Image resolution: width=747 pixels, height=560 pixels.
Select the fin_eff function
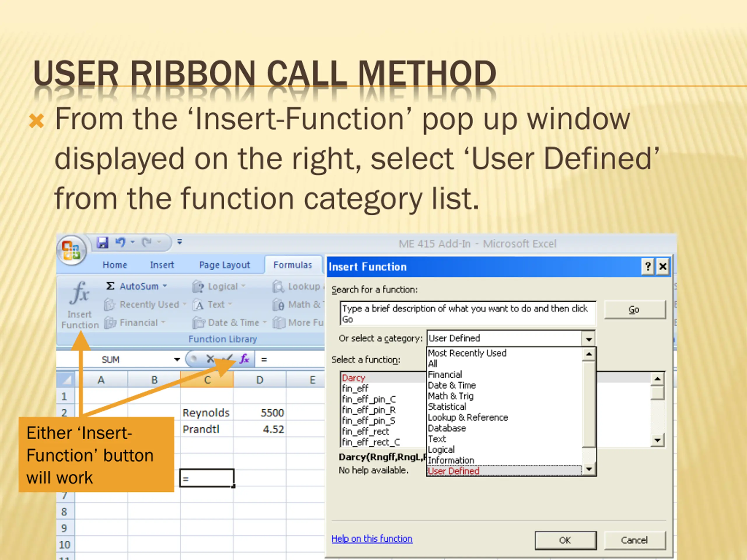384,388
